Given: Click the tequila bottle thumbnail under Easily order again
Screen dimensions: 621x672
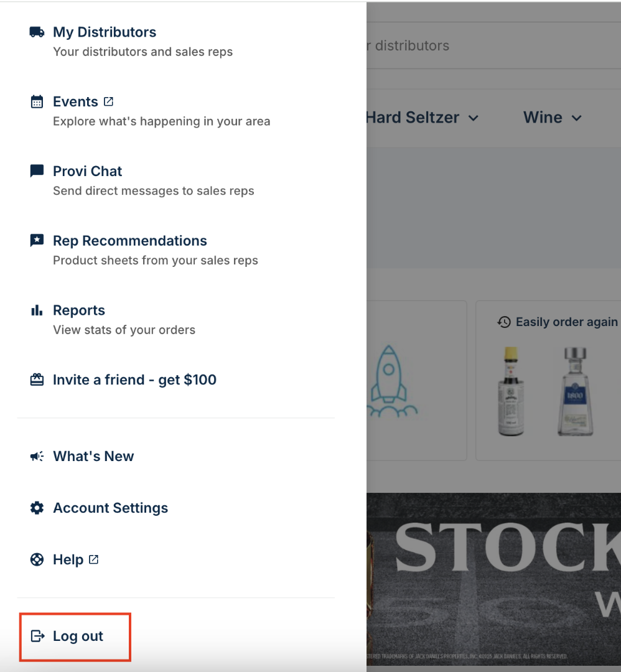Looking at the screenshot, I should tap(573, 391).
